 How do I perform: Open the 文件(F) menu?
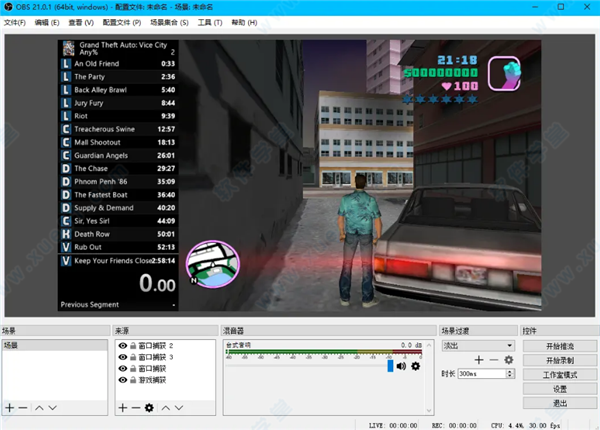[x=13, y=21]
